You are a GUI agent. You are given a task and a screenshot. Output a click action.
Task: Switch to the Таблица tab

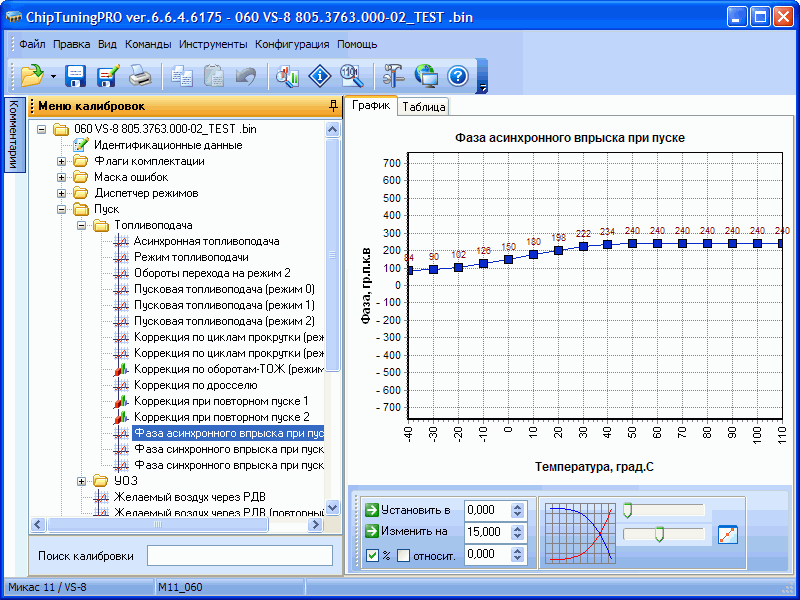pyautogui.click(x=424, y=107)
